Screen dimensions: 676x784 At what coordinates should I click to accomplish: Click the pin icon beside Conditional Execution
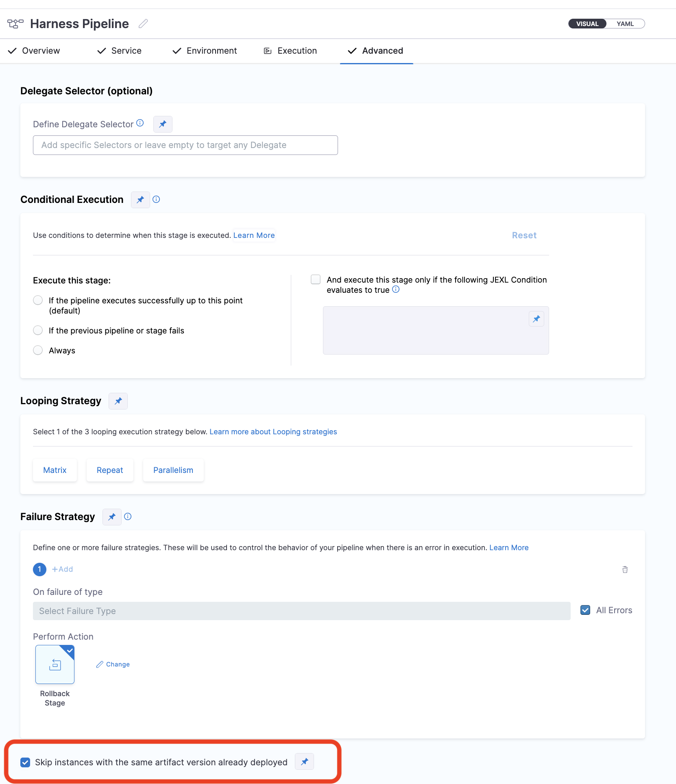click(140, 200)
